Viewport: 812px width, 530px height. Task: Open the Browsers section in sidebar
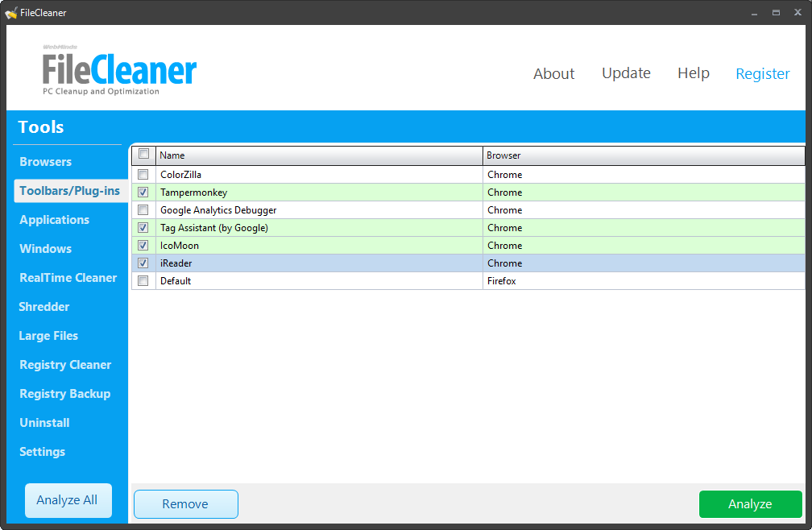(46, 162)
